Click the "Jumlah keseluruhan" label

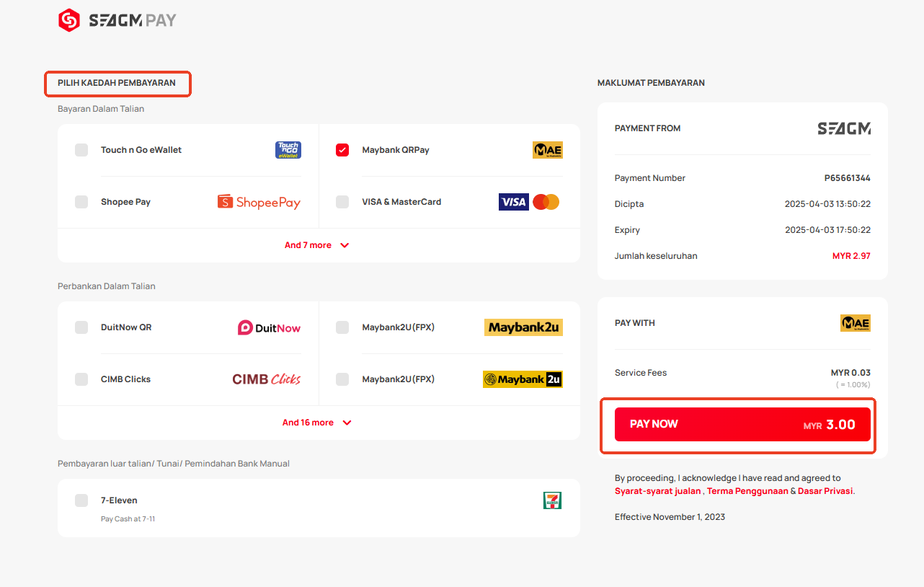tap(656, 256)
